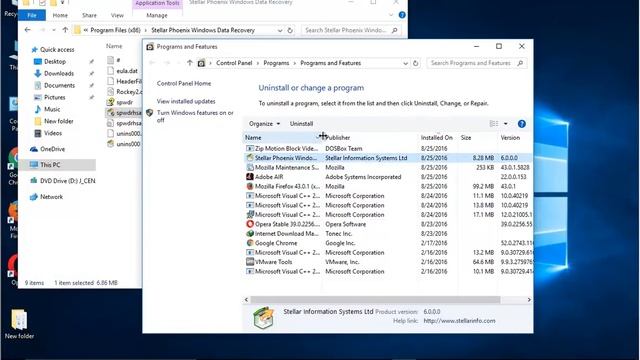Open help in Programs and Features

[522, 124]
